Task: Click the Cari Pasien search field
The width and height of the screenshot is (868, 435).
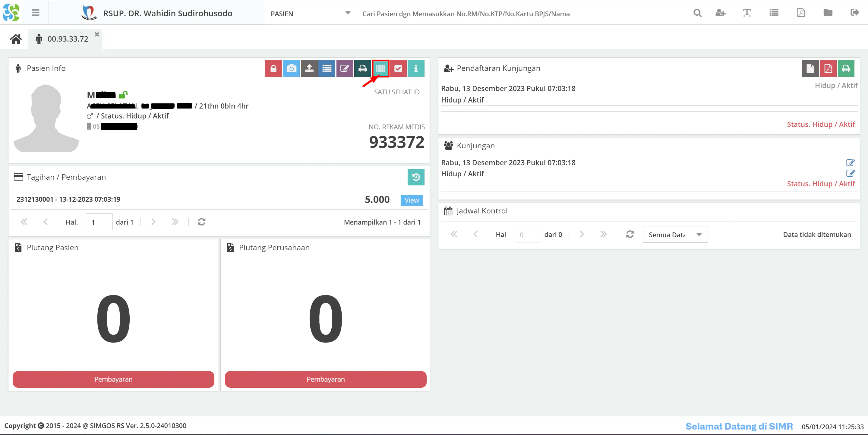Action: click(x=466, y=14)
